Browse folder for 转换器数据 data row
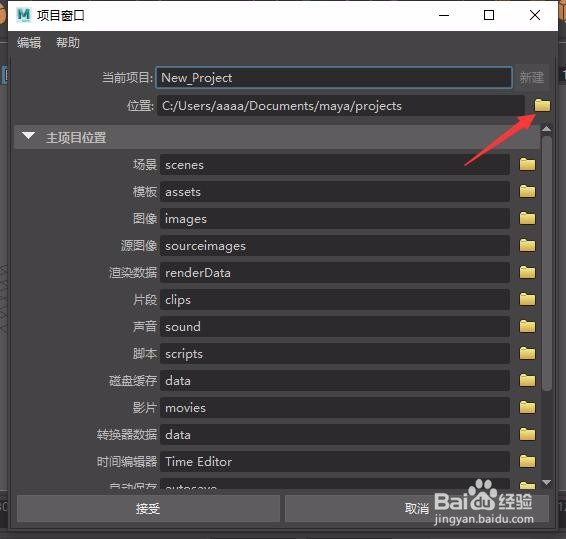This screenshot has width=566, height=539. pos(527,434)
